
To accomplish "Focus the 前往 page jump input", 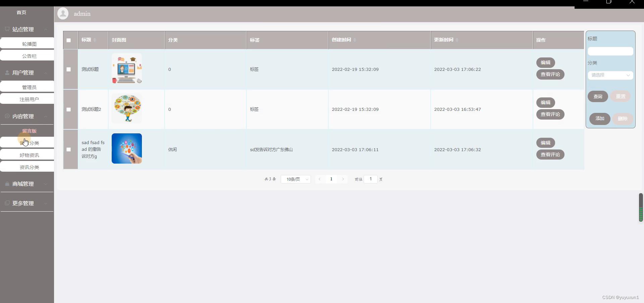I will [x=371, y=179].
